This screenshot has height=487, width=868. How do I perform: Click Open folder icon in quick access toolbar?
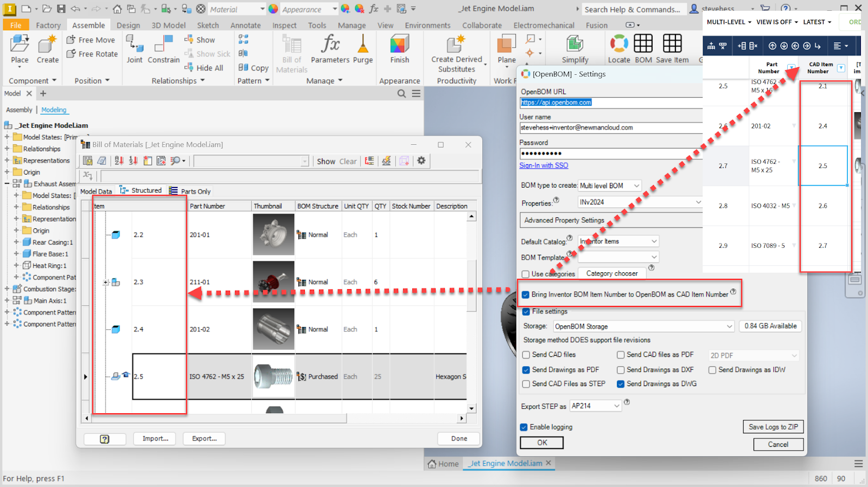point(47,9)
